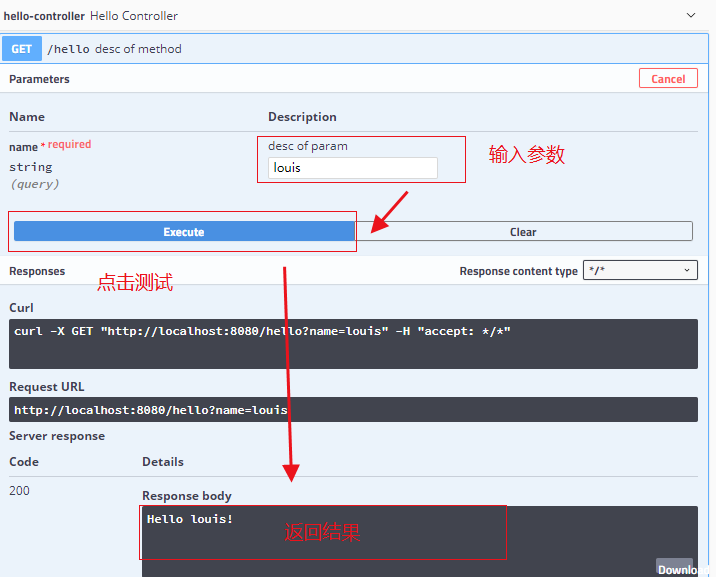Cancel the try-it-out mode
The height and width of the screenshot is (577, 716).
pos(668,79)
